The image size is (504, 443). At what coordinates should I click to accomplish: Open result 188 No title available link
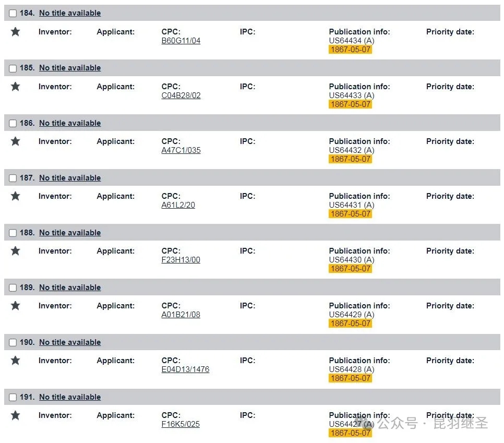(x=70, y=233)
